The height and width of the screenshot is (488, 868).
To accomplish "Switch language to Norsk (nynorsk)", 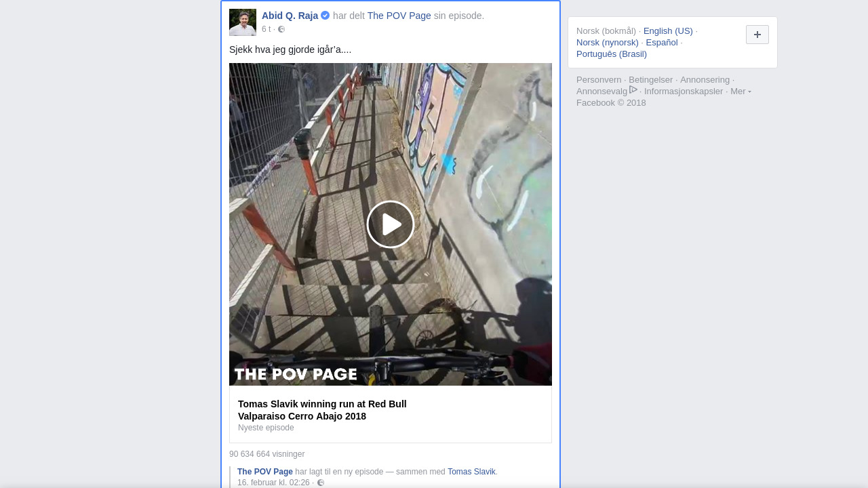I will click(x=608, y=42).
